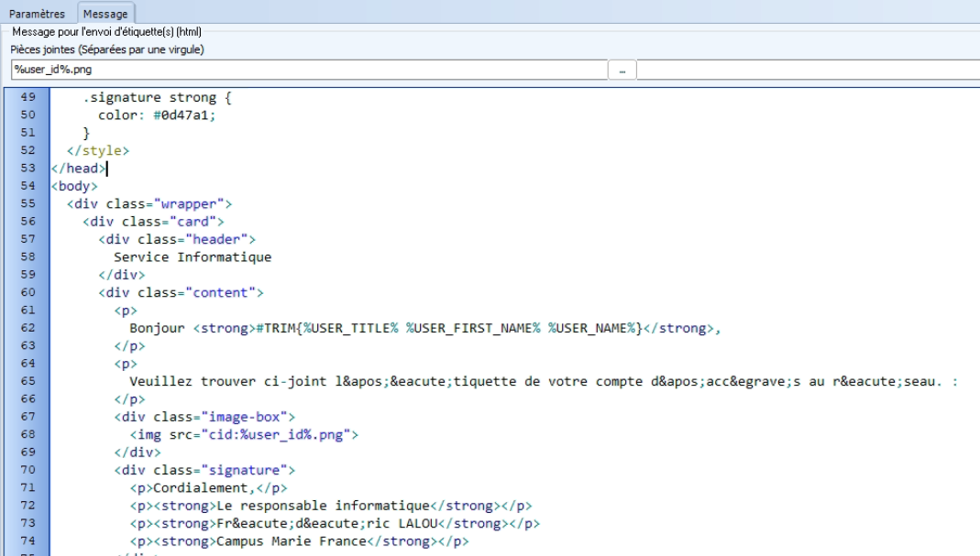Click line number 53 in gutter
Image resolution: width=980 pixels, height=556 pixels.
coord(28,168)
